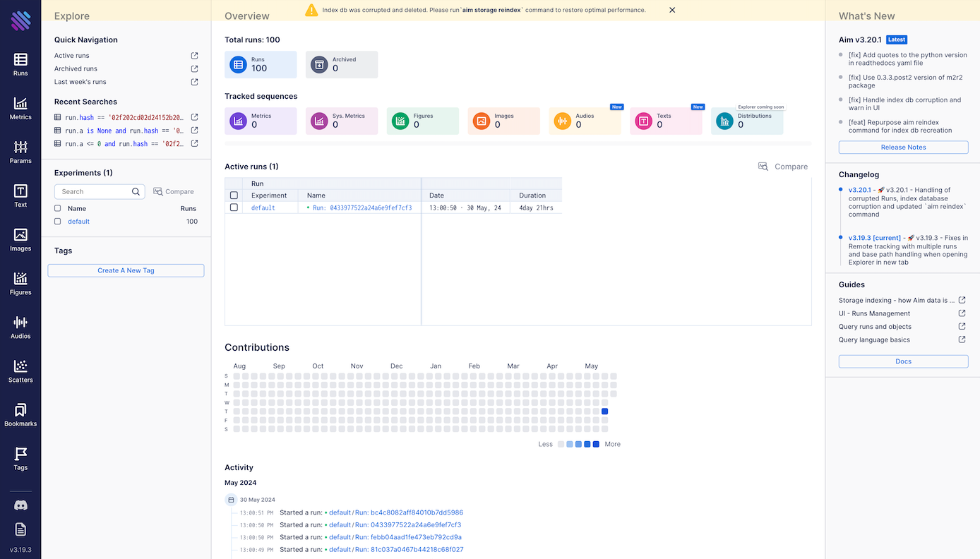The height and width of the screenshot is (559, 980).
Task: Open the Images explorer in sidebar
Action: (20, 239)
